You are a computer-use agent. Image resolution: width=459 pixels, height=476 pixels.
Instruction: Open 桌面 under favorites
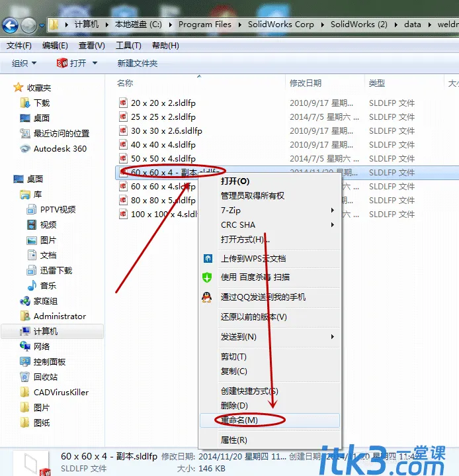click(34, 118)
